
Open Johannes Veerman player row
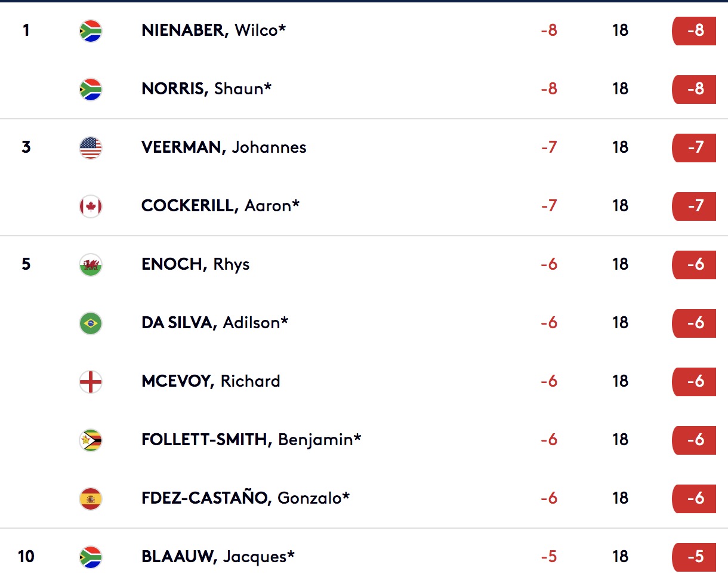[364, 147]
